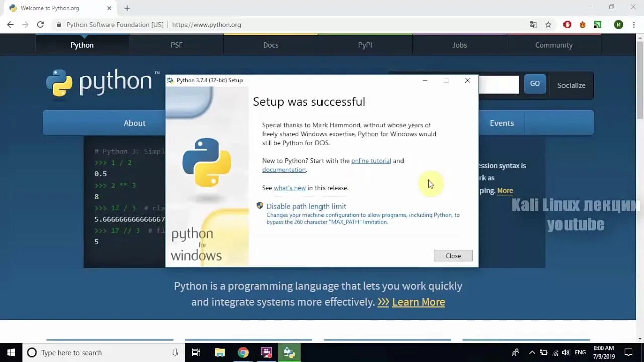The width and height of the screenshot is (644, 362).
Task: Open a new browser tab
Action: point(127,8)
